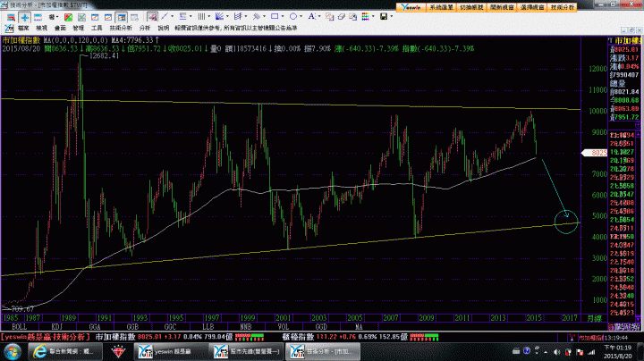Click the red diamond taskbar icon
This screenshot has width=644, height=361.
pos(118,351)
